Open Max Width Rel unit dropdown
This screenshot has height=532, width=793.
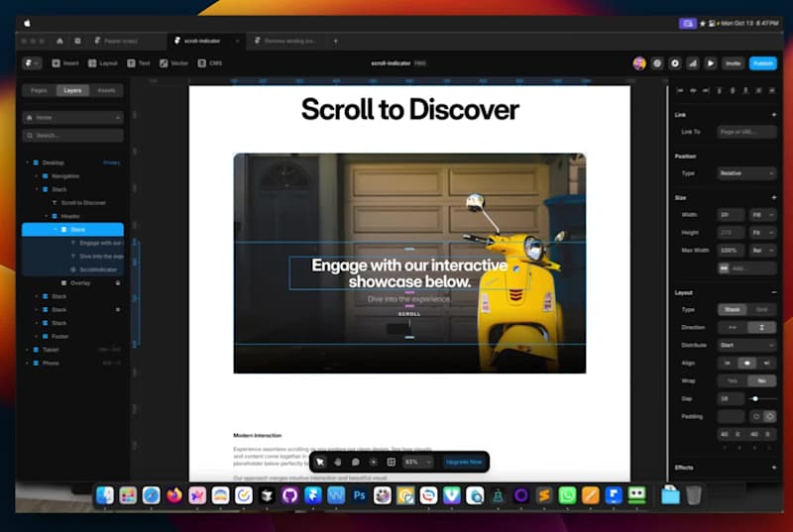762,250
